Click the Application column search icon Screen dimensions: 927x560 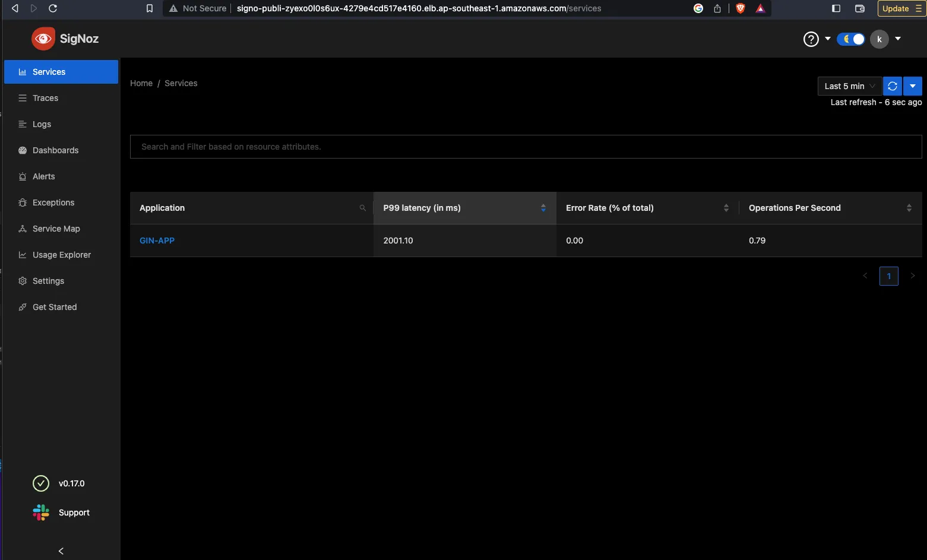click(362, 208)
